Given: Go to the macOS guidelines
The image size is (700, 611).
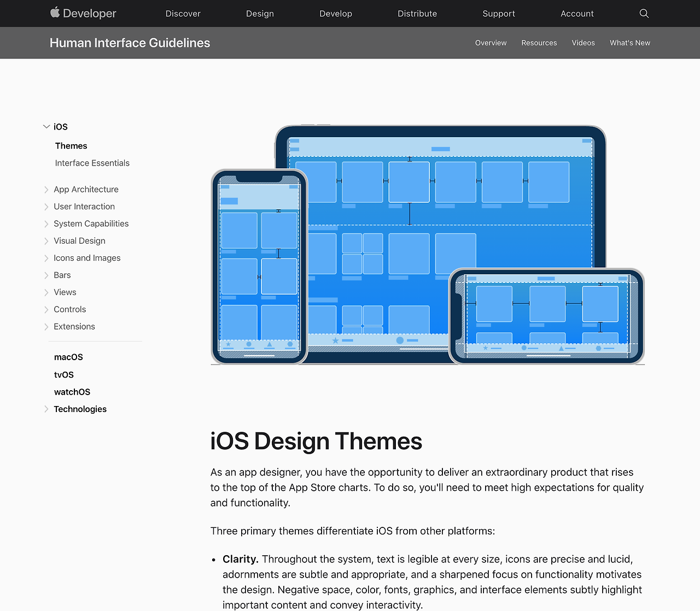Looking at the screenshot, I should 68,357.
